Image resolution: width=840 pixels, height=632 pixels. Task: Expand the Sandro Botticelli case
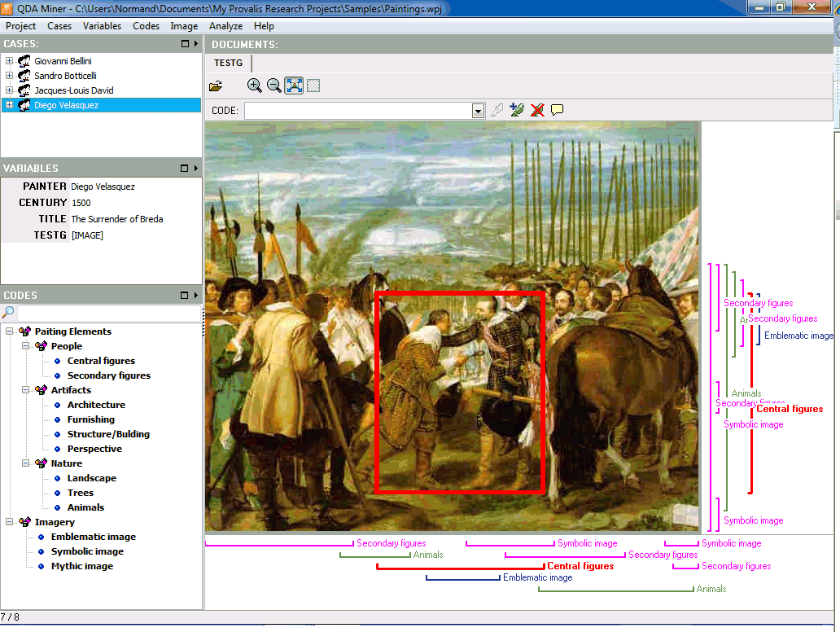point(9,76)
